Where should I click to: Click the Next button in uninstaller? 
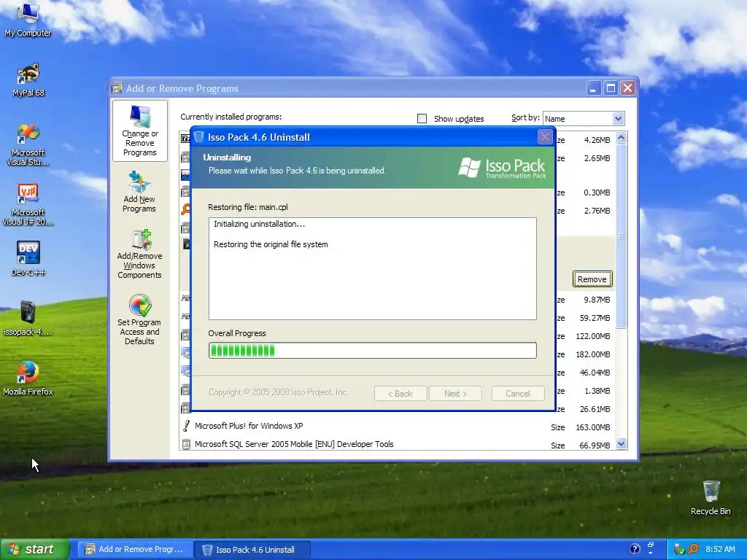point(455,393)
